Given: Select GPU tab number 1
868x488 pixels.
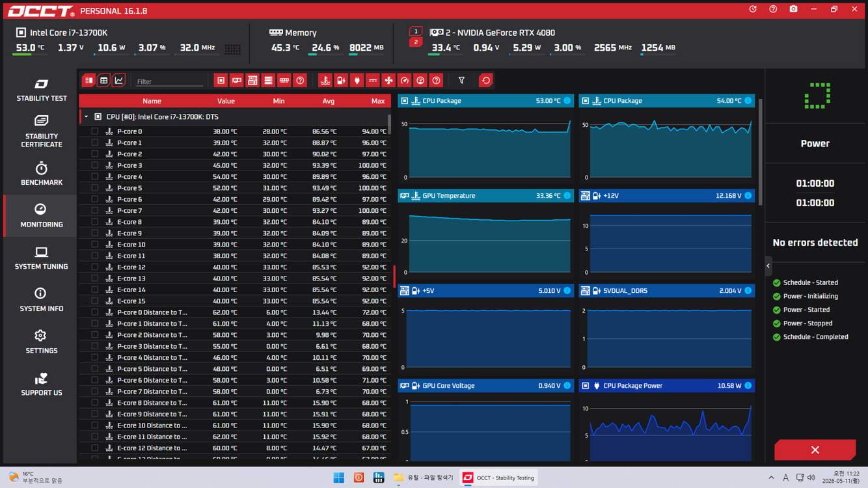Looking at the screenshot, I should pyautogui.click(x=416, y=31).
